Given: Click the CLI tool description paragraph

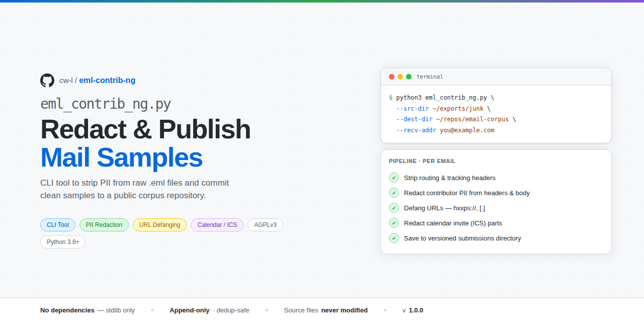Looking at the screenshot, I should click(135, 189).
